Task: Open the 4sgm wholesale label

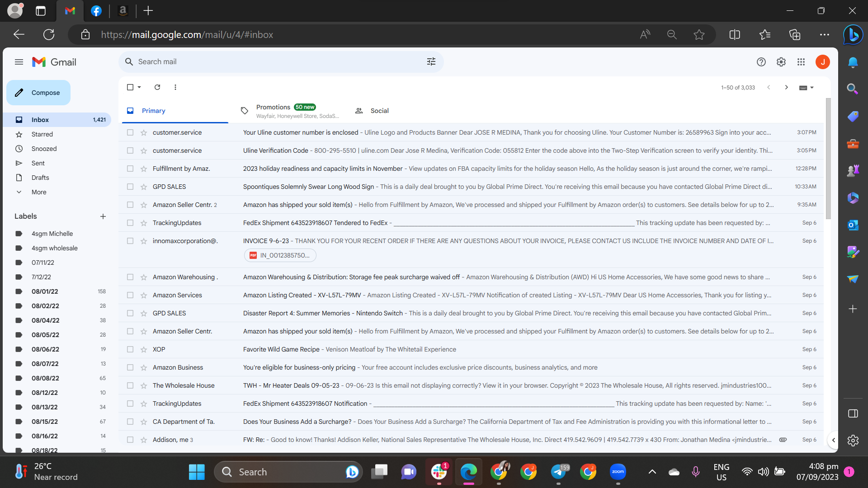Action: click(54, 248)
